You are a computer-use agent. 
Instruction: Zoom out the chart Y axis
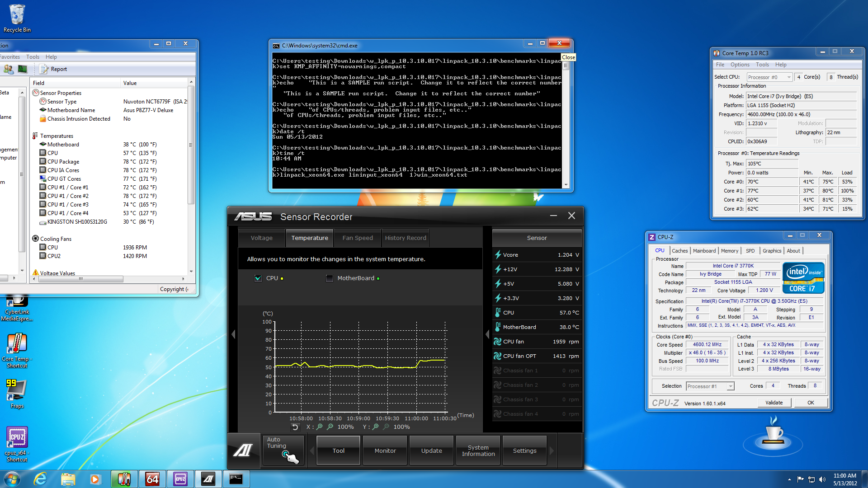tap(386, 427)
